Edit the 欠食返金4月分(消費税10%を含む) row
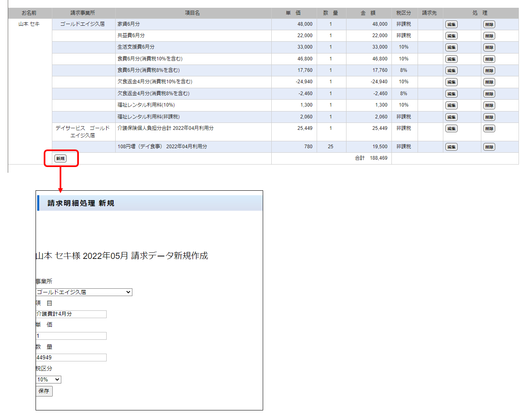The width and height of the screenshot is (532, 419). (x=451, y=82)
